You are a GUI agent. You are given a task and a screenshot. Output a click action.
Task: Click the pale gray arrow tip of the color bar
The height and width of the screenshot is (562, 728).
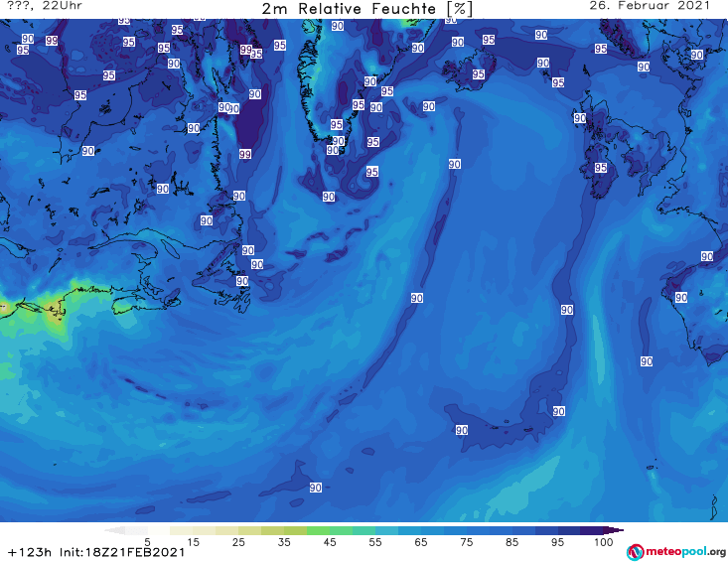[114, 530]
